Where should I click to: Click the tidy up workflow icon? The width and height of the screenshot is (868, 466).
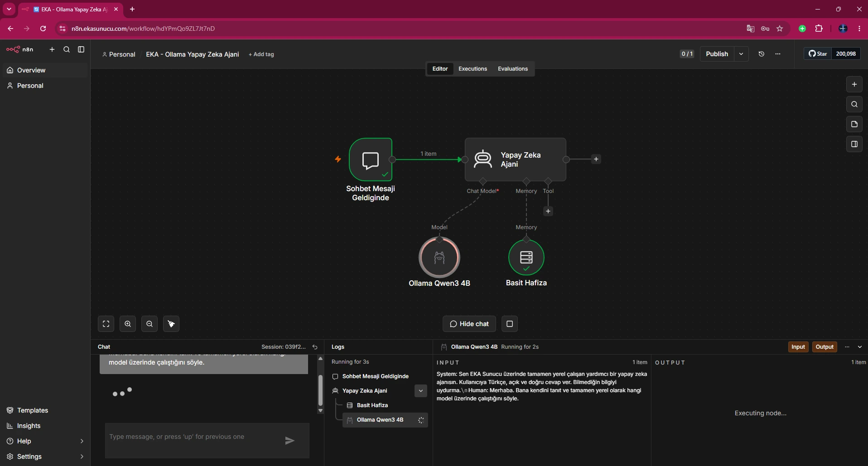pos(171,324)
